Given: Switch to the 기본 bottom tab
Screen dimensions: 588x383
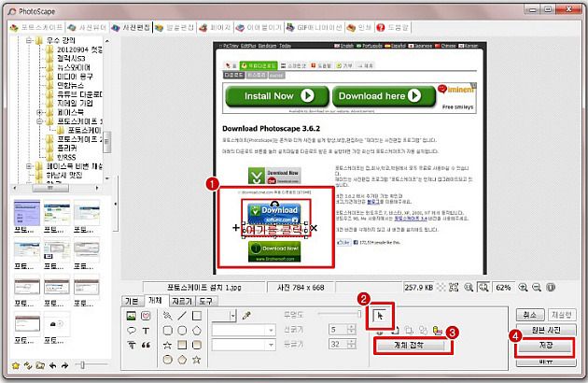Looking at the screenshot, I should click(132, 301).
